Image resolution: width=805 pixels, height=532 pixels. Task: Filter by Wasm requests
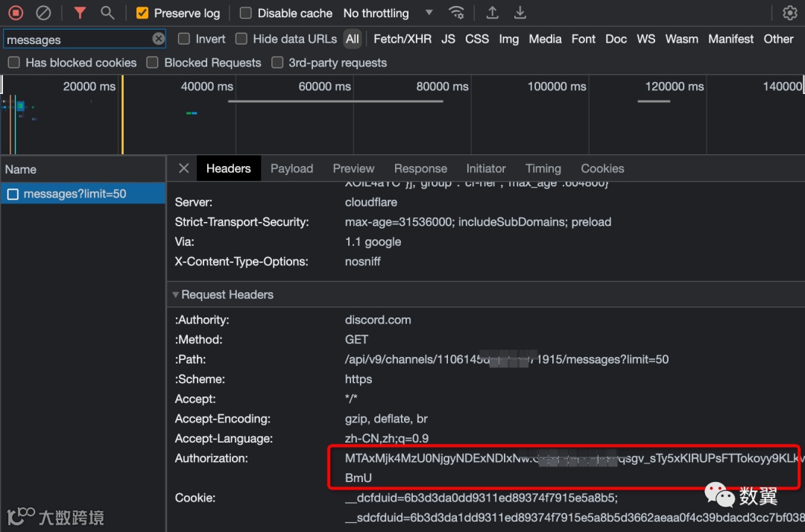coord(681,39)
